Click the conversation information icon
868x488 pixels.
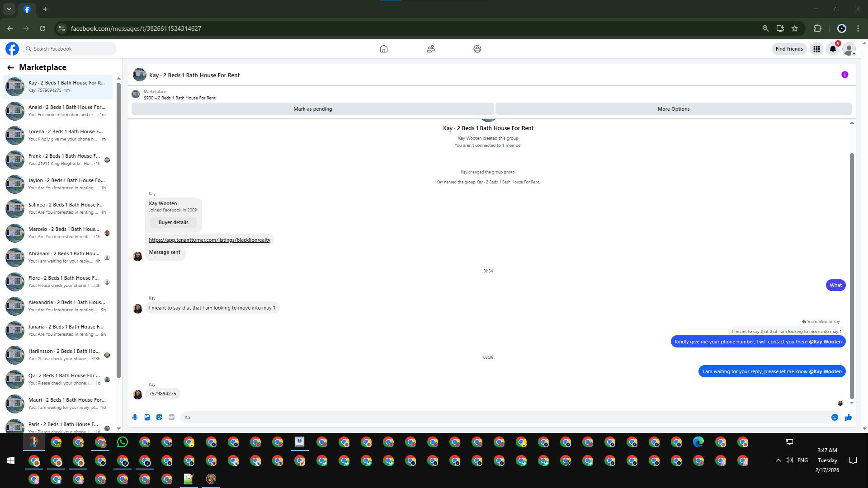tap(845, 75)
